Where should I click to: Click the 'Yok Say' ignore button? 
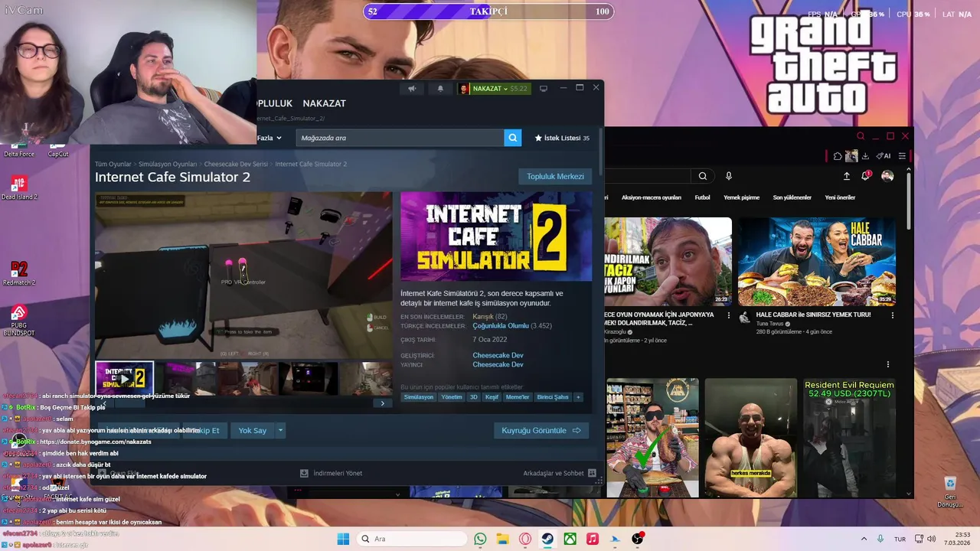click(252, 431)
